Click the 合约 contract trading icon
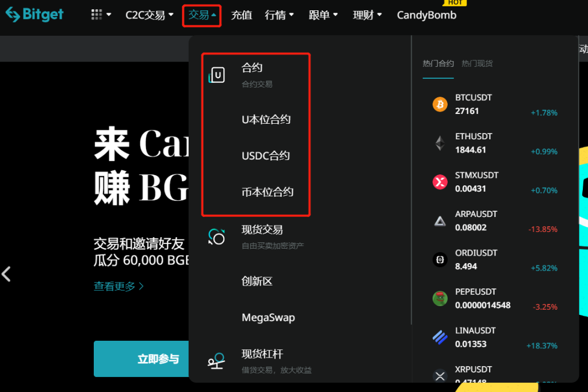 click(216, 74)
